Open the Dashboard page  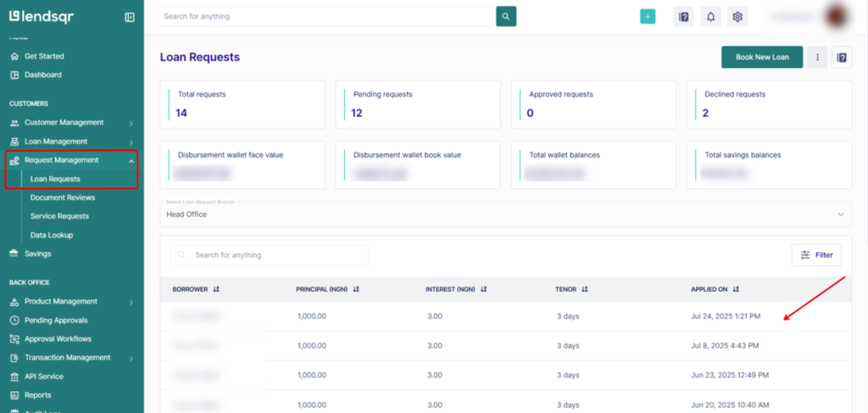pyautogui.click(x=42, y=75)
